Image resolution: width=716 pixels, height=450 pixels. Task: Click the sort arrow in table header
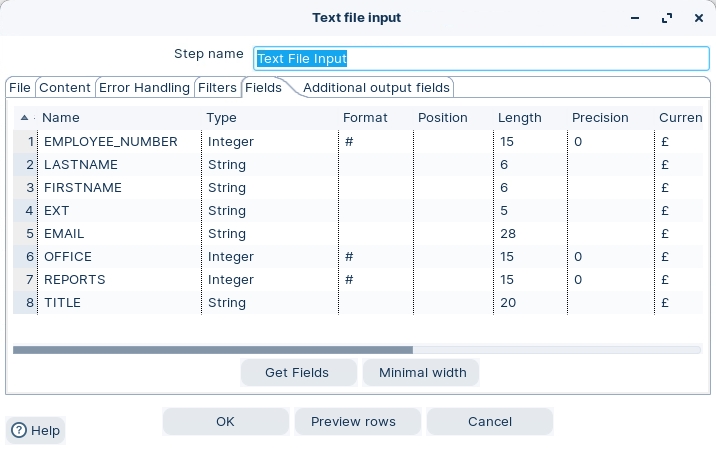25,117
